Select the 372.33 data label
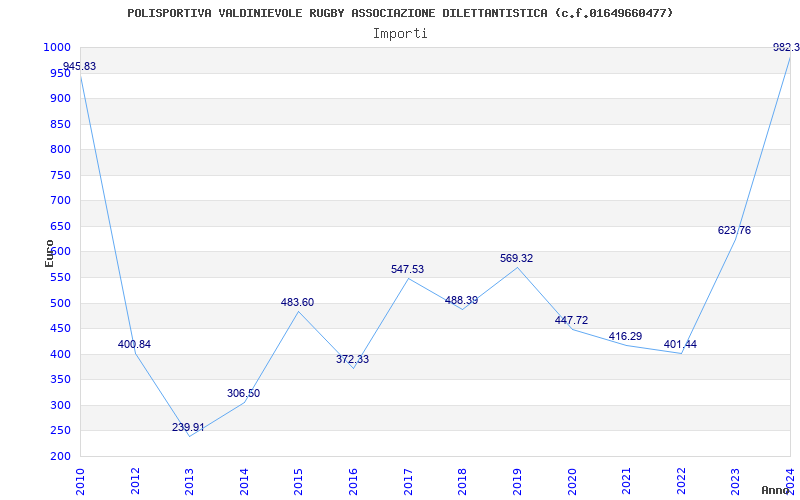This screenshot has width=800, height=500. [x=353, y=359]
